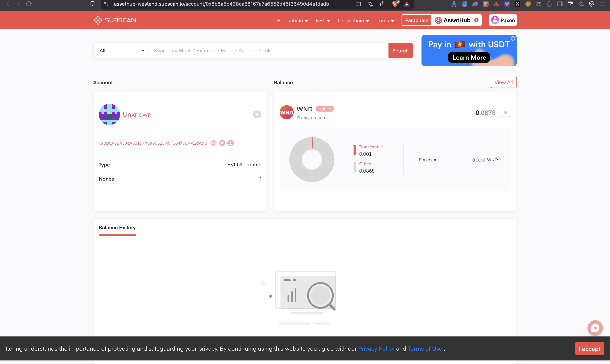Click the account identicon avatar
Screen dimensions: 610x364
point(109,114)
